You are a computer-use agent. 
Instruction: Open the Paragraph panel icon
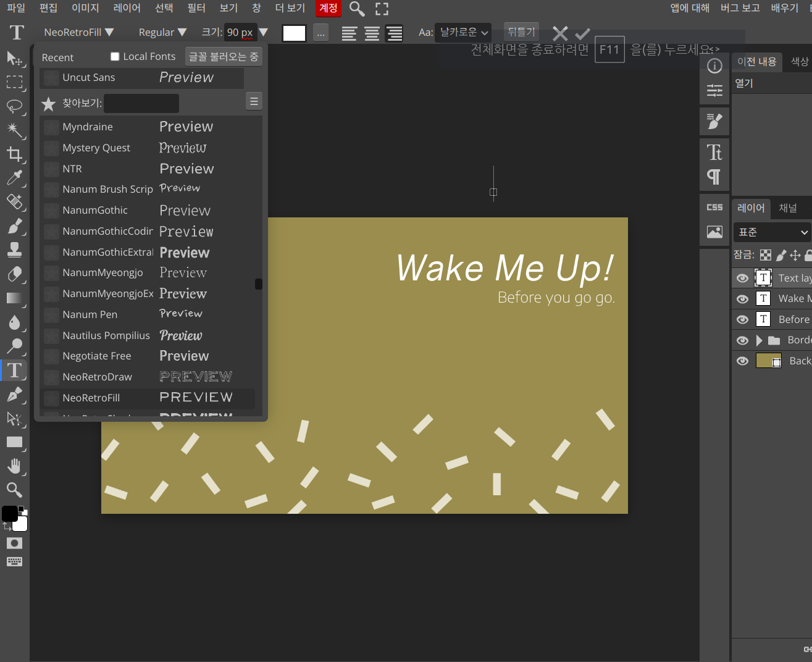coord(714,177)
